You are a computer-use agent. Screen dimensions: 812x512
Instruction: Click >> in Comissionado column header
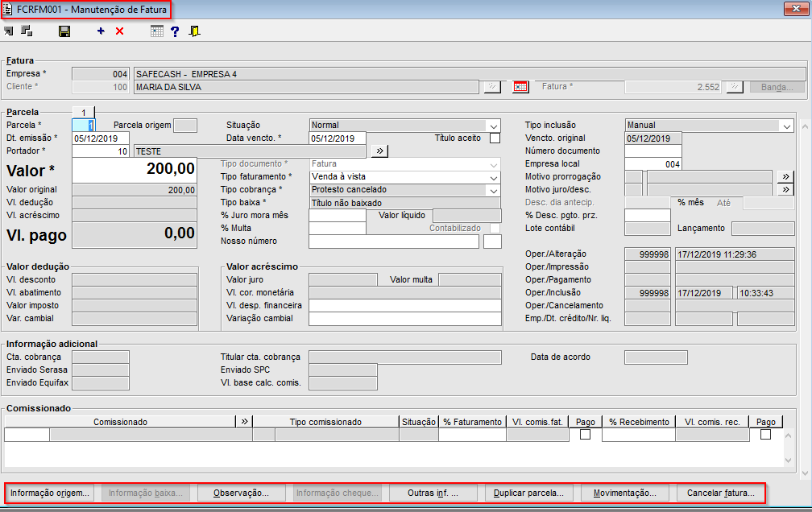(244, 421)
